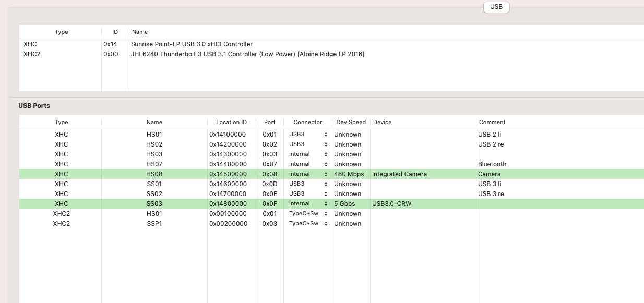Open TypeC+Sw dropdown for SSP1 row

point(308,224)
